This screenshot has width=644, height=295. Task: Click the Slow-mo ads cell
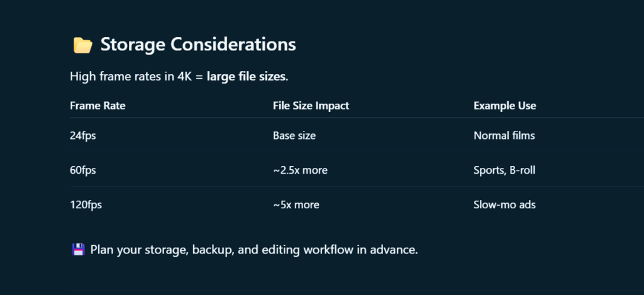pyautogui.click(x=505, y=204)
